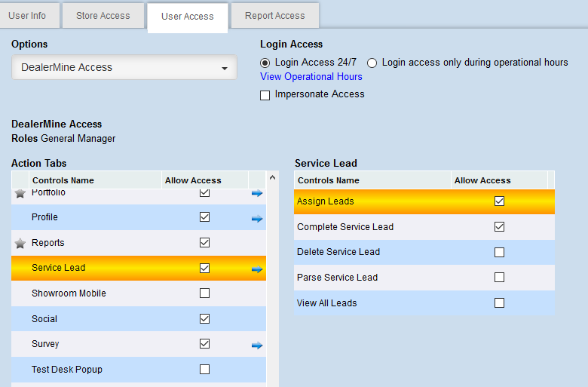Image resolution: width=588 pixels, height=387 pixels.
Task: Click star icon beside Reports
Action: click(20, 243)
